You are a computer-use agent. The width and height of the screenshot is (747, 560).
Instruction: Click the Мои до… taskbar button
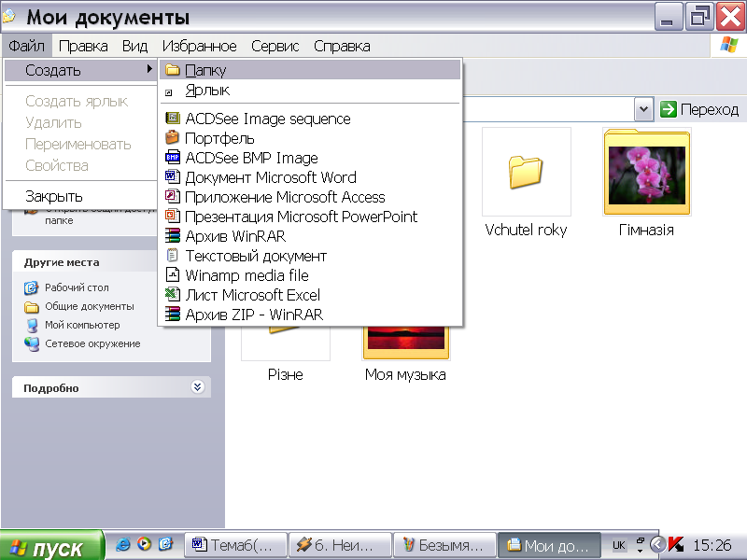549,544
